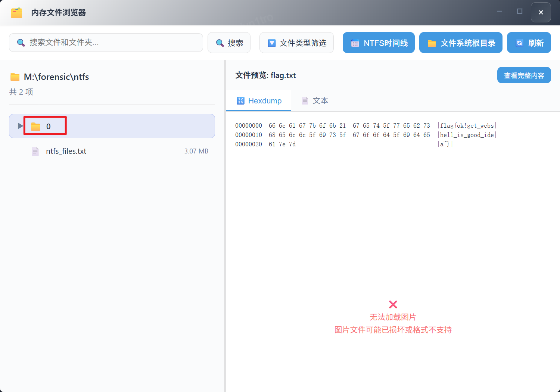
Task: Open the 文件类型筛选 file type filter
Action: [x=296, y=43]
